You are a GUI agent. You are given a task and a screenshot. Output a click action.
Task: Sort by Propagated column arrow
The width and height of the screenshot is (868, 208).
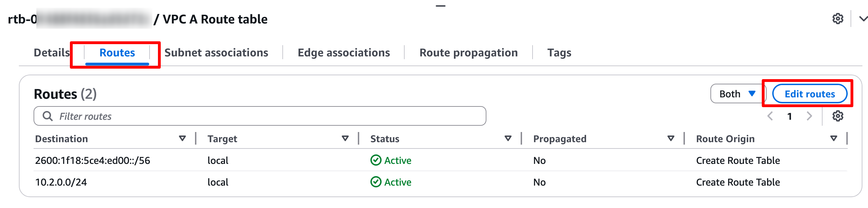pyautogui.click(x=671, y=139)
